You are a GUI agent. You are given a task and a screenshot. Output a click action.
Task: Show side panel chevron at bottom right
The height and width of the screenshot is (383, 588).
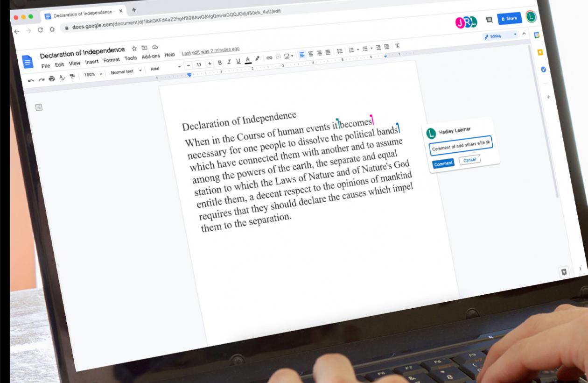(580, 269)
